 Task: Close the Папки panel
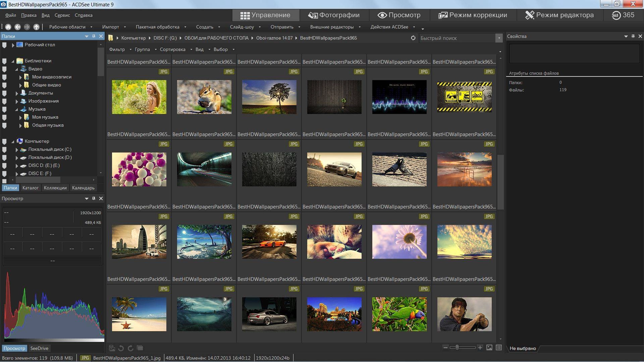[x=101, y=36]
